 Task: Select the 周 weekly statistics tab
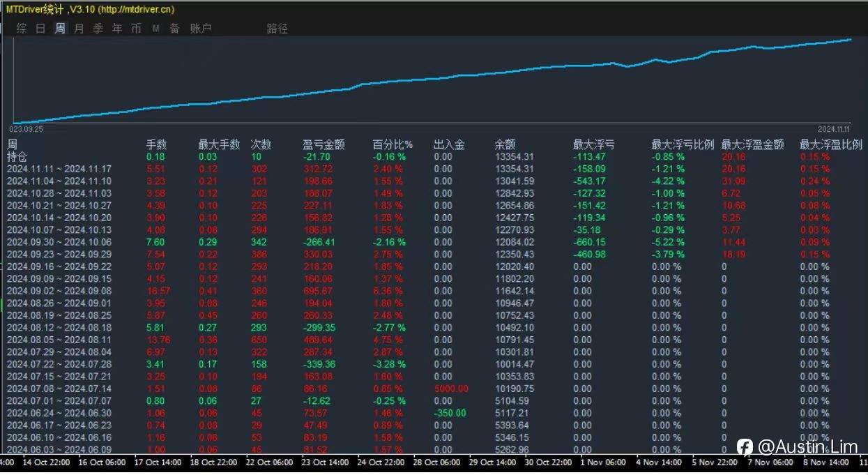60,29
